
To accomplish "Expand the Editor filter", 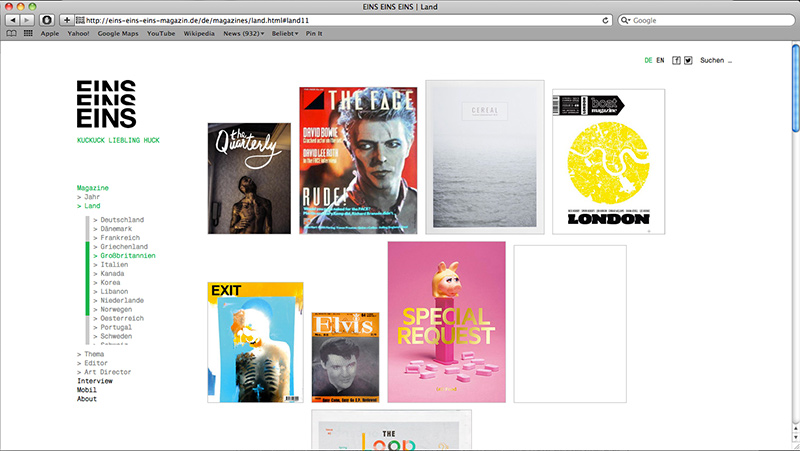I will tap(92, 363).
